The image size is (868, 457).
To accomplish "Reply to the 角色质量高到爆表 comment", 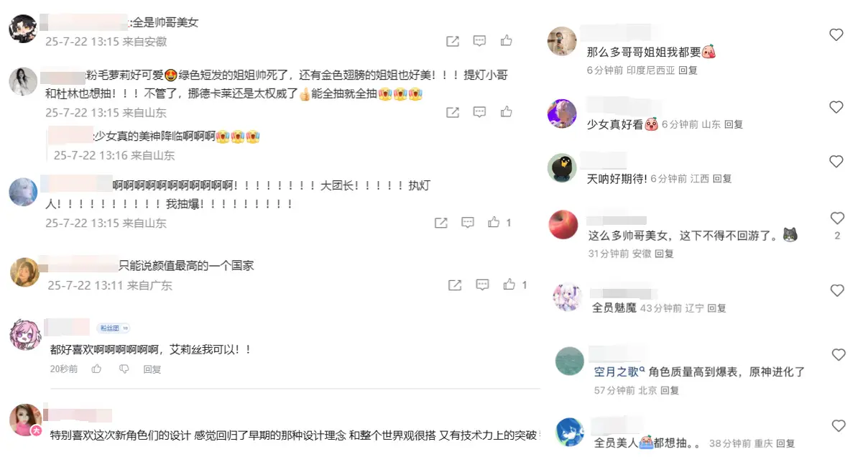I will 670,390.
